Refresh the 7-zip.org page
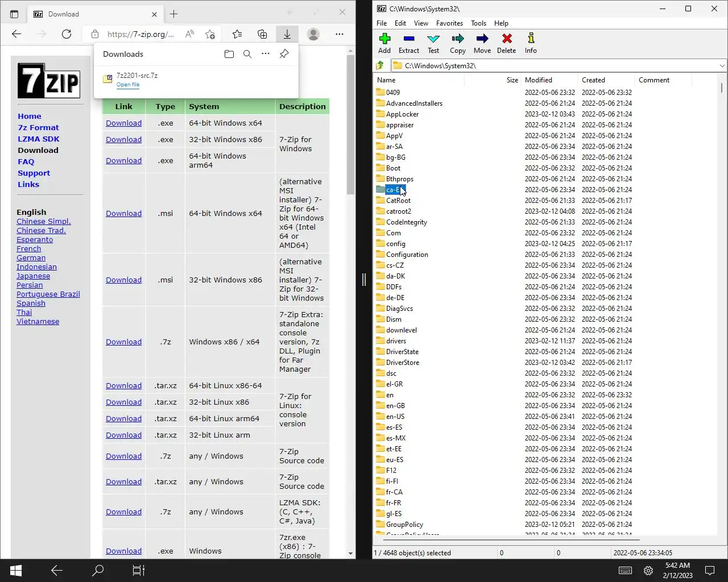 (x=67, y=34)
